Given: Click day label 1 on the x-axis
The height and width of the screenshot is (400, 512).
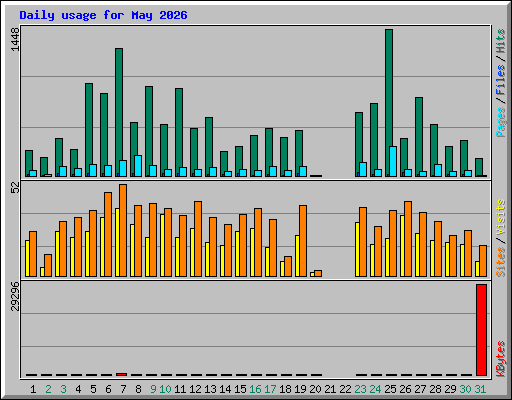Looking at the screenshot, I should click(33, 389).
